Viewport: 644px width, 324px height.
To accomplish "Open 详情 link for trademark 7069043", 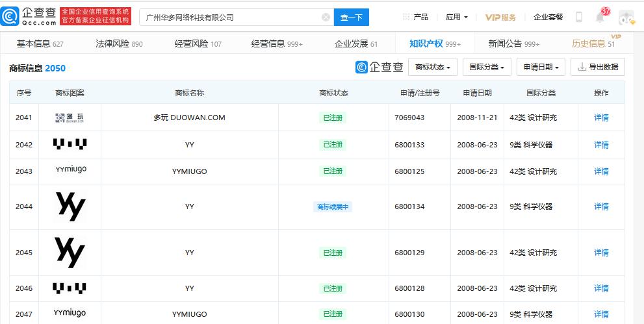I will click(601, 118).
